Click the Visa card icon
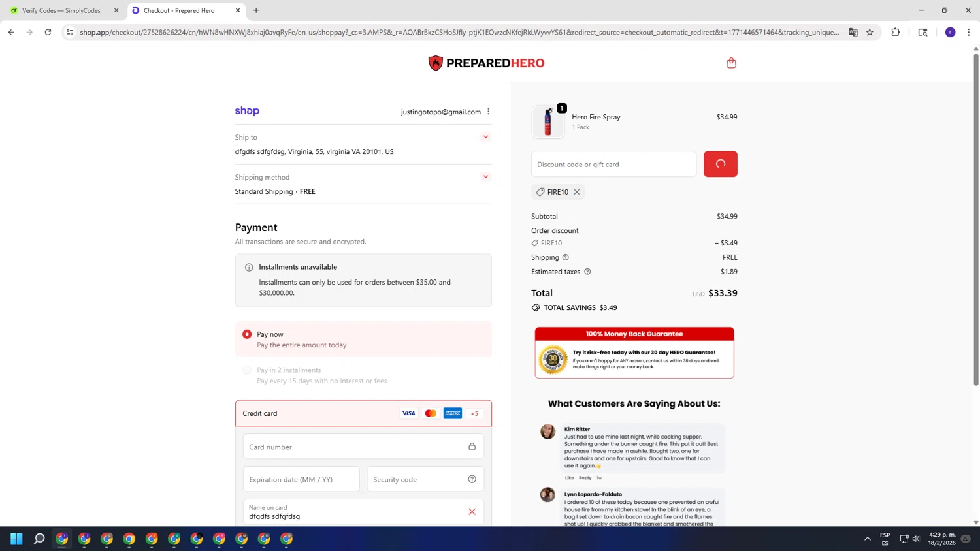The image size is (980, 551). click(408, 413)
